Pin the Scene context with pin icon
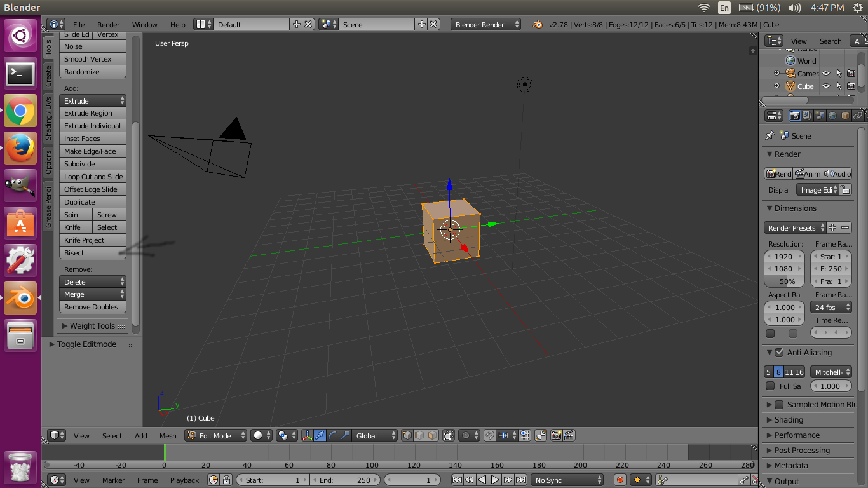 [770, 135]
